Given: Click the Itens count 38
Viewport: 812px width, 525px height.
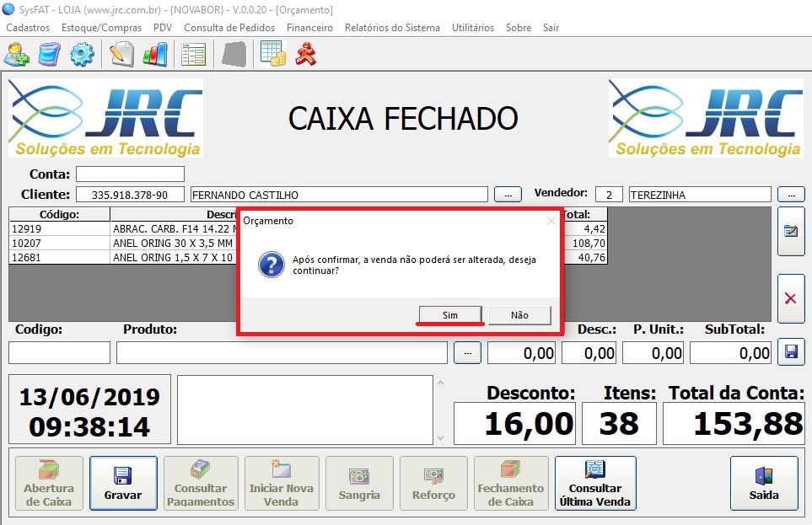Looking at the screenshot, I should [x=620, y=424].
